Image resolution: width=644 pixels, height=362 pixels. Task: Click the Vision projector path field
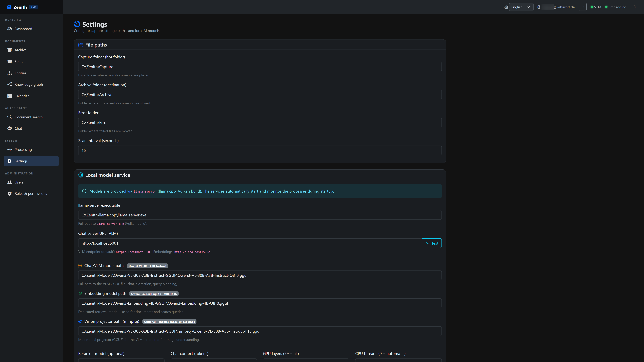260,331
